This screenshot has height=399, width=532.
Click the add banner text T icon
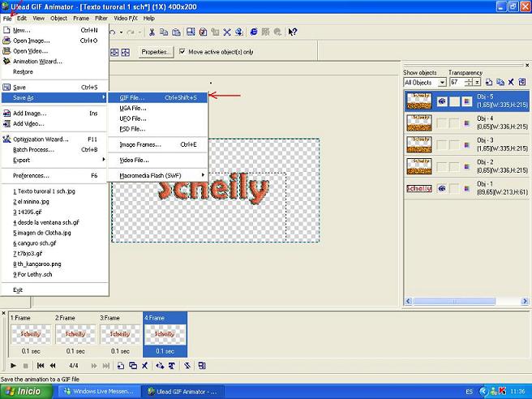tap(172, 366)
